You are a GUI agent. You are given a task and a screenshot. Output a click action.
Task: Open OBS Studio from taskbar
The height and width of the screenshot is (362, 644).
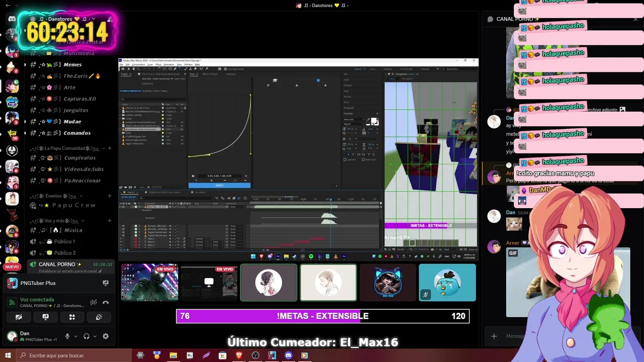pos(256,355)
